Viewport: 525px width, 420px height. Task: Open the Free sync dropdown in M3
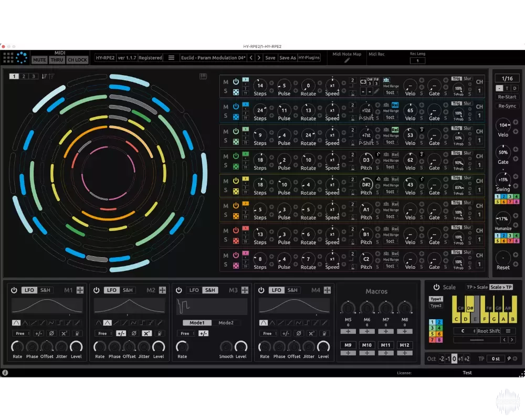185,333
